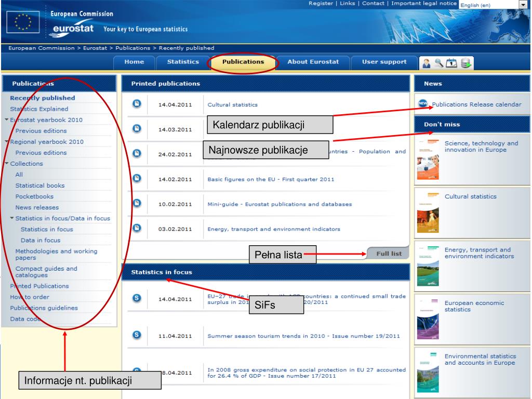532x399 pixels.
Task: Open the About Eurostat tab
Action: pos(313,62)
